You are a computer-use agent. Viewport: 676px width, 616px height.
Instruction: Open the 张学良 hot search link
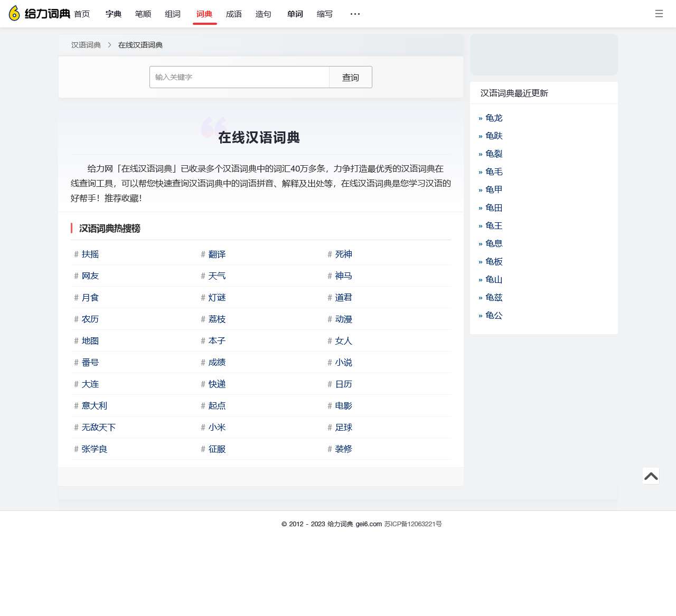click(95, 449)
